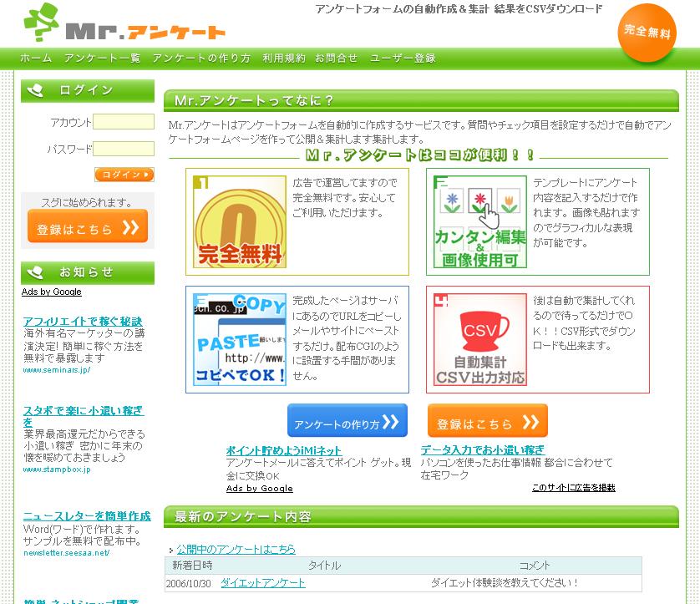Open newsletter.seesaa.net URL link
Viewport: 700px width, 604px height.
(67, 553)
